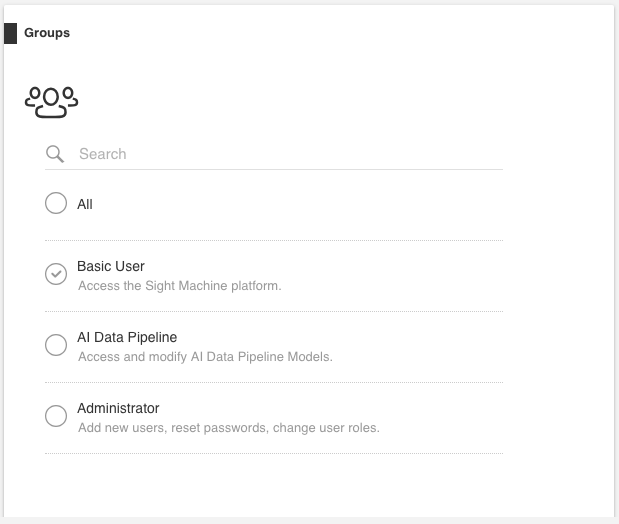The height and width of the screenshot is (524, 619).
Task: Click the dotted divider below All
Action: [273, 240]
